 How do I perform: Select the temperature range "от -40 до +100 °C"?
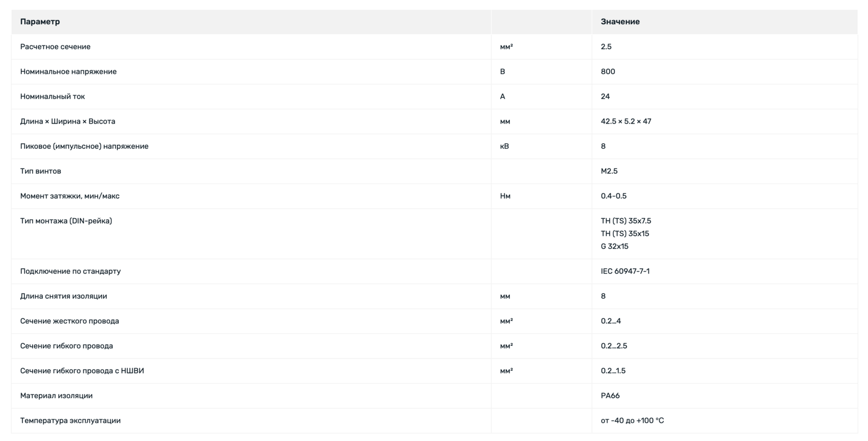[632, 420]
